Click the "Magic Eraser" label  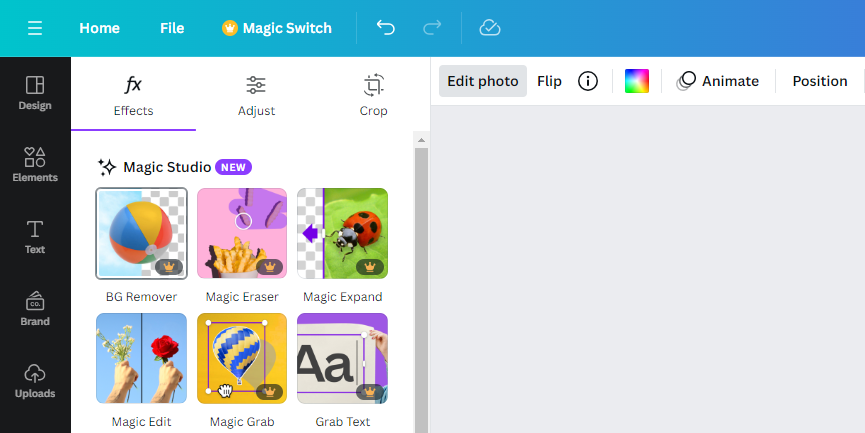pos(242,297)
